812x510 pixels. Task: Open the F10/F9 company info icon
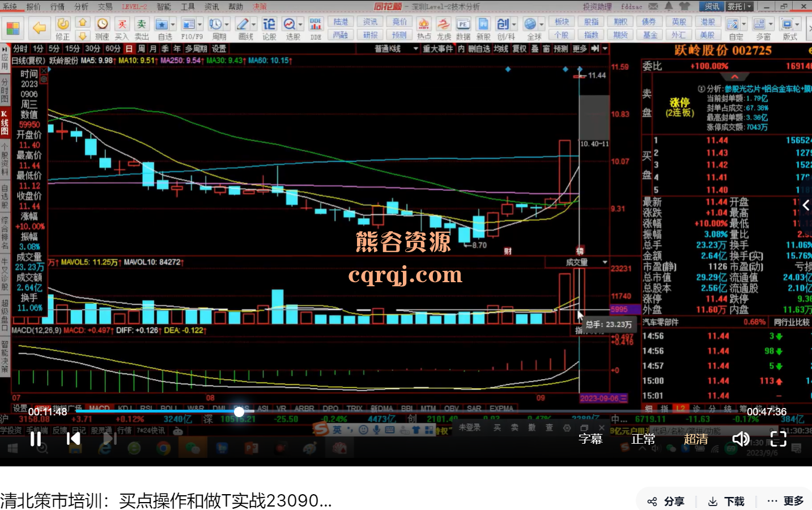(188, 24)
